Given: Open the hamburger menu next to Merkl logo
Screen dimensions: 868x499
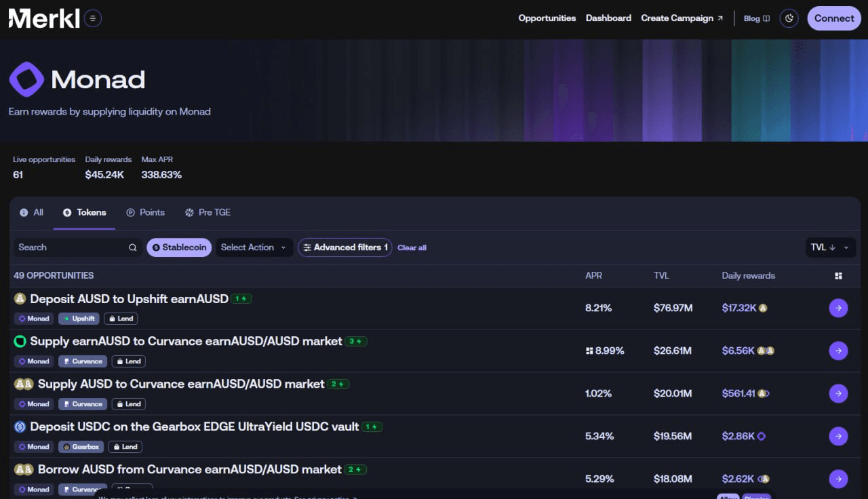Looking at the screenshot, I should coord(93,18).
